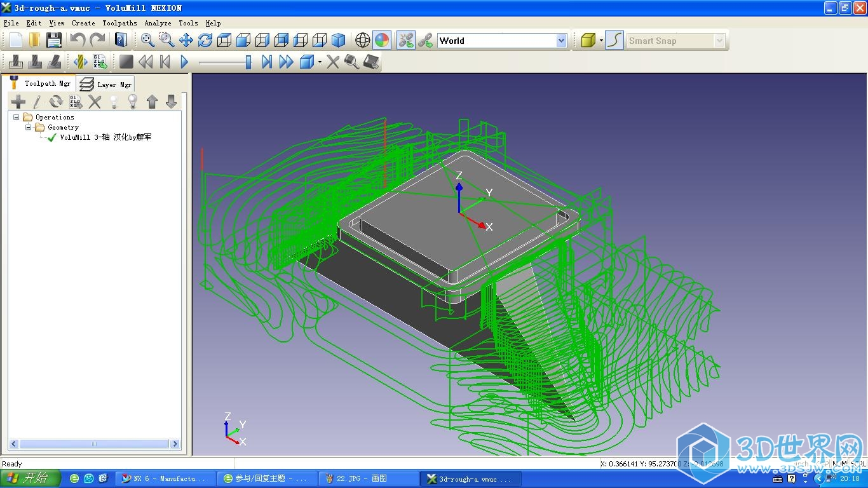The image size is (868, 488).
Task: Click the first milling tool icon in second toolbar
Action: (x=16, y=62)
